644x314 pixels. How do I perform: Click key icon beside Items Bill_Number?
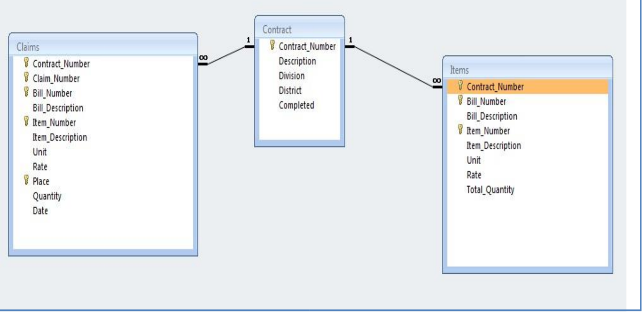pyautogui.click(x=460, y=100)
